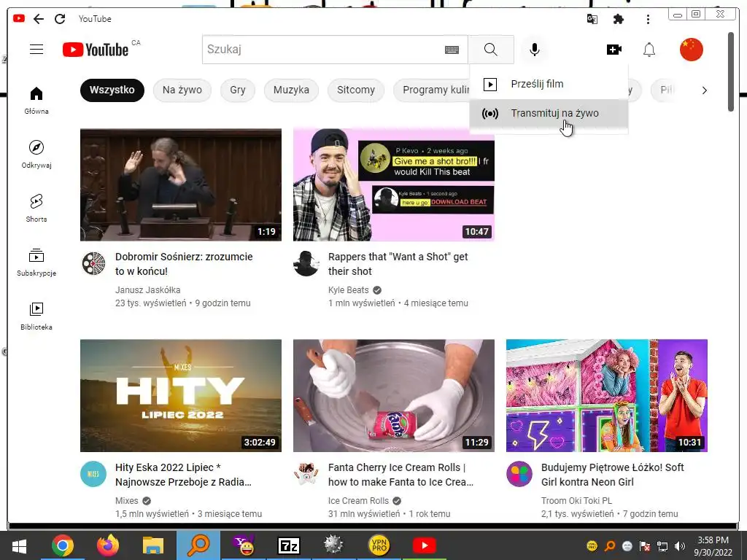This screenshot has height=560, width=747.
Task: Open the Windows Start button
Action: pyautogui.click(x=19, y=545)
